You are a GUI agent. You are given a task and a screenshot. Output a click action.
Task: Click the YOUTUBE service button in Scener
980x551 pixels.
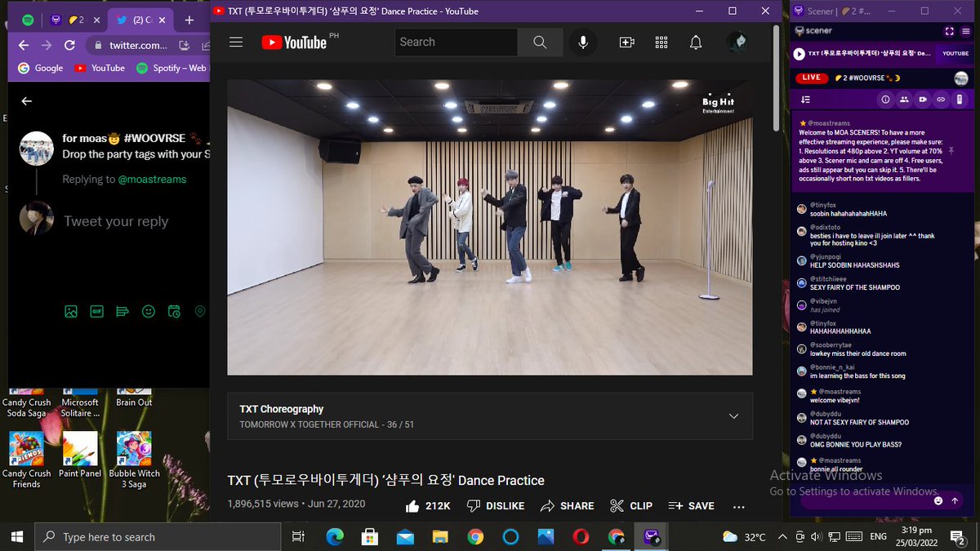coord(955,54)
